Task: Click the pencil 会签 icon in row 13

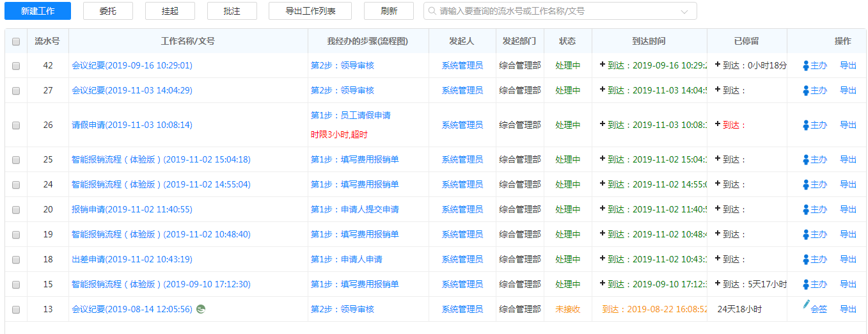Action: pos(806,306)
